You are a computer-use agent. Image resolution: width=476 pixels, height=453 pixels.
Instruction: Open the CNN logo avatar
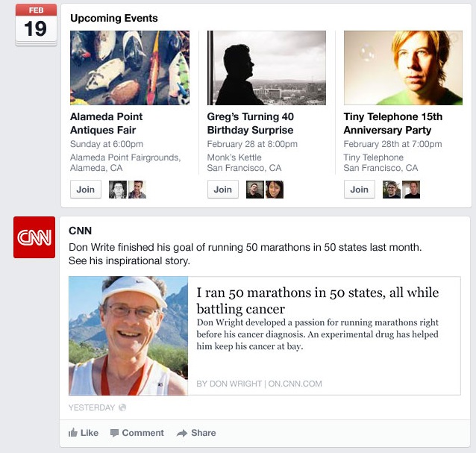pos(34,237)
